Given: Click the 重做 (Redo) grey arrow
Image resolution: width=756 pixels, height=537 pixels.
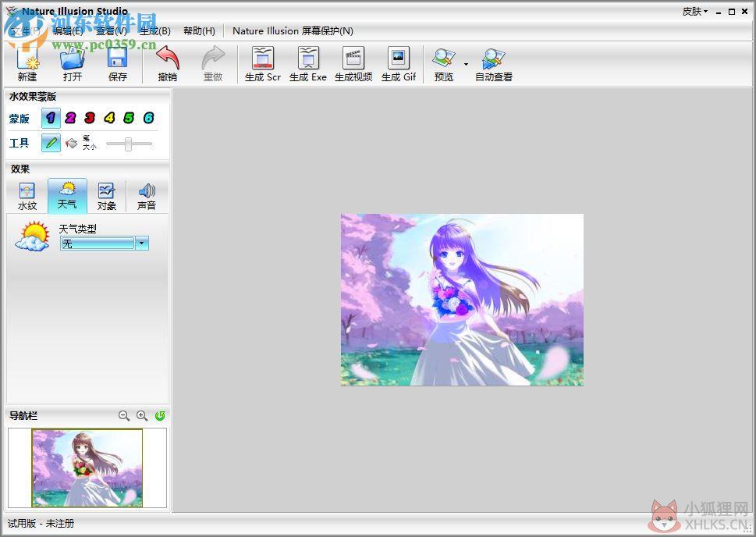Looking at the screenshot, I should coord(213,58).
